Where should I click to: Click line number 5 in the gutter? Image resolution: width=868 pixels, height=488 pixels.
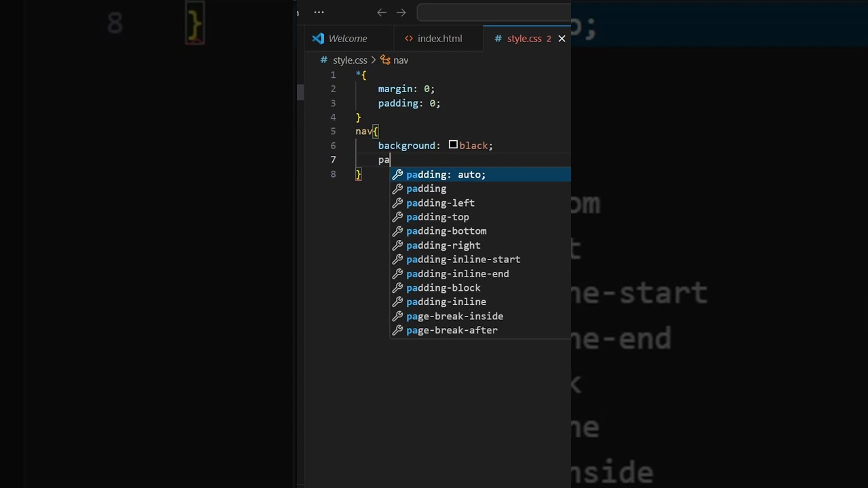(x=333, y=131)
